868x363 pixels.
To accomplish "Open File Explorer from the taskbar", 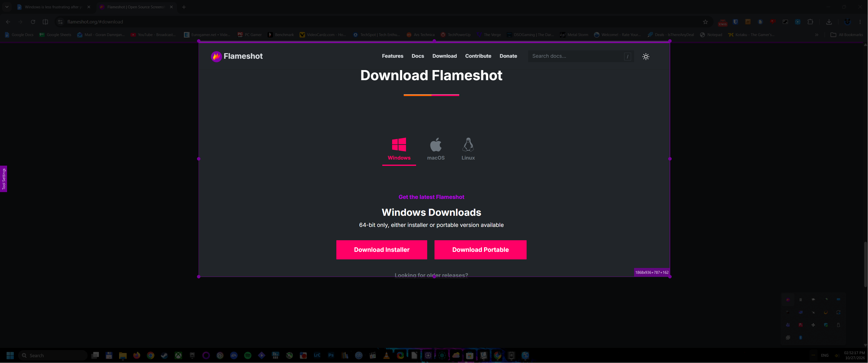I will pyautogui.click(x=123, y=356).
